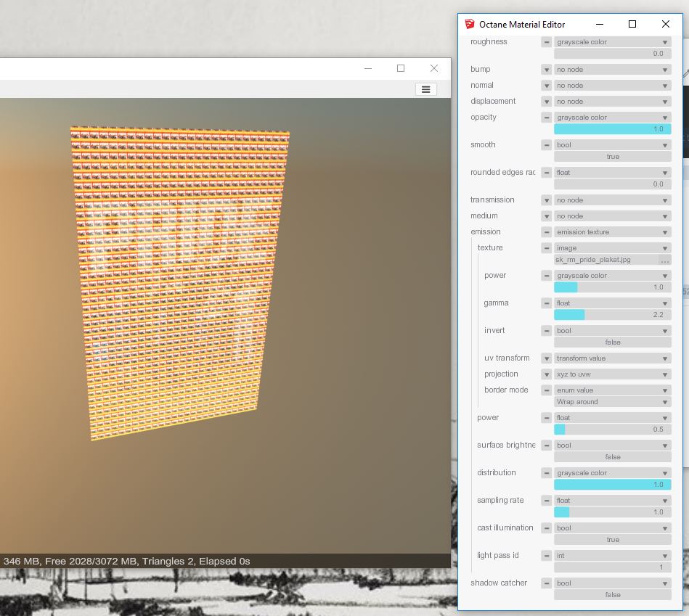Screen dimensions: 689x616
Task: Collapse the invert bool node
Action: [546, 331]
